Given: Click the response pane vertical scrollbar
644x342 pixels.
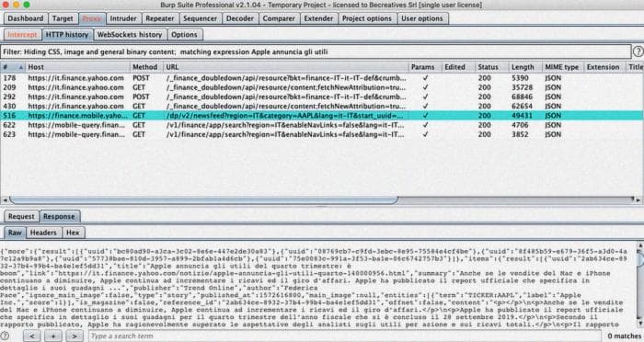Looking at the screenshot, I should (x=640, y=283).
